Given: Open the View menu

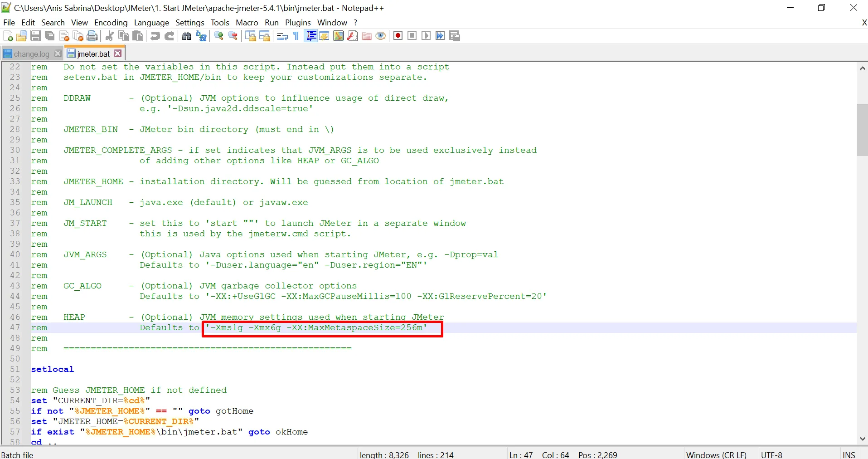Looking at the screenshot, I should coord(79,23).
